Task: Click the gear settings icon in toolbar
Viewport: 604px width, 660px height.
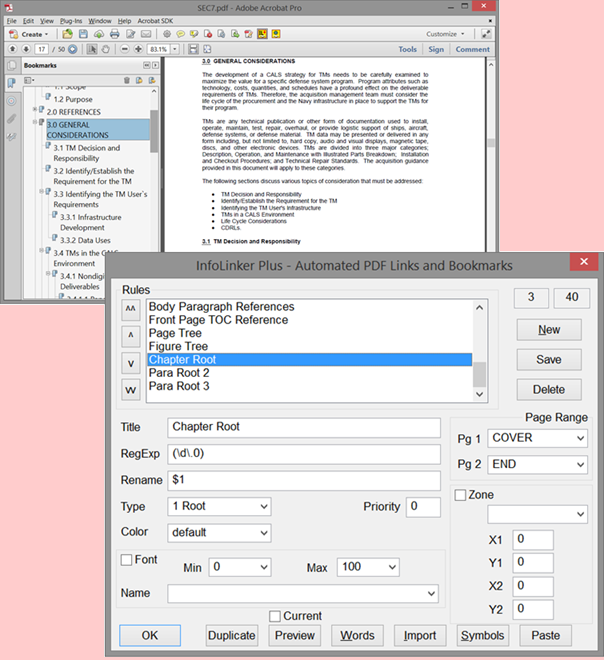Action: [167, 34]
